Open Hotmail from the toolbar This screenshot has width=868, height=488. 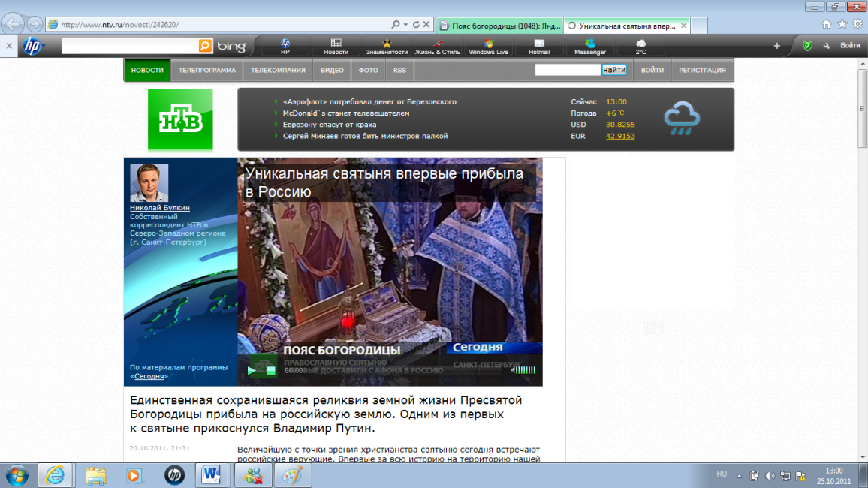(539, 47)
